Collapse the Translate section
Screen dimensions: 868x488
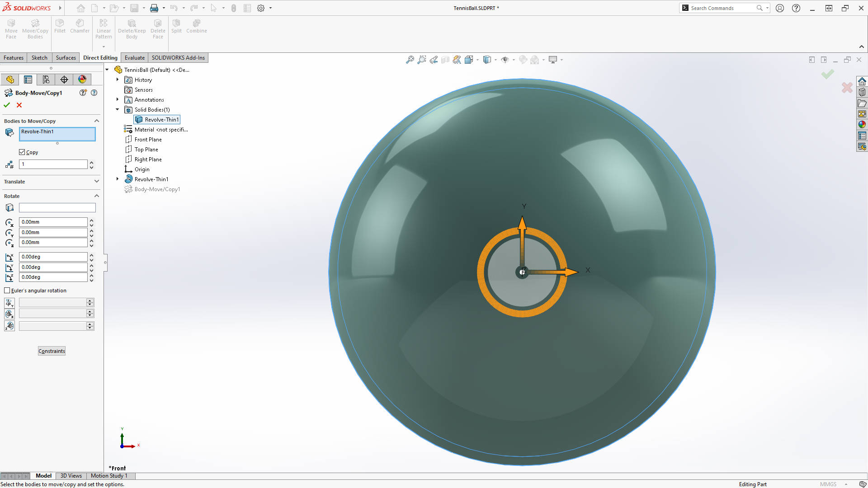point(96,182)
